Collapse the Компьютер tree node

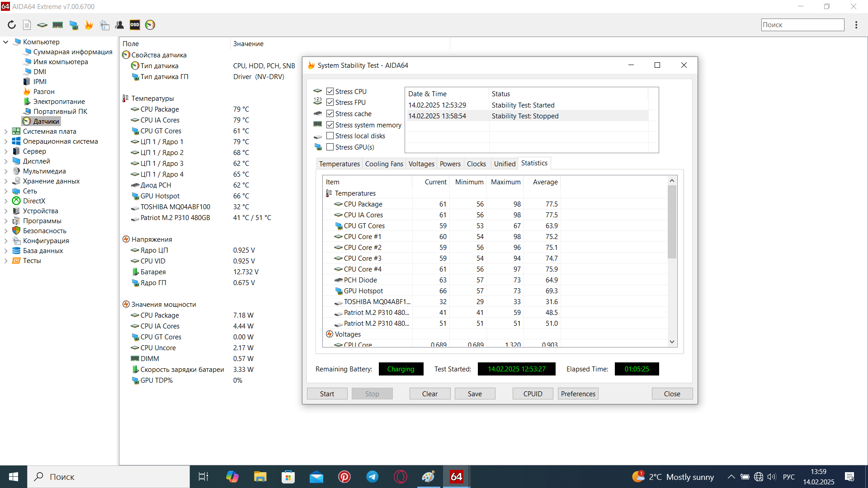coord(6,42)
